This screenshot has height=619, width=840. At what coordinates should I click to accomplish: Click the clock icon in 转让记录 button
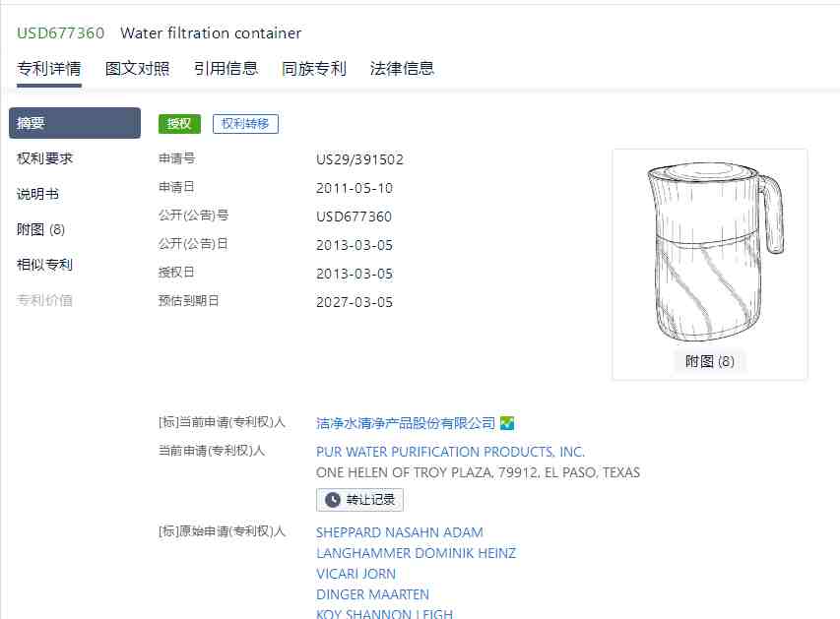[333, 500]
